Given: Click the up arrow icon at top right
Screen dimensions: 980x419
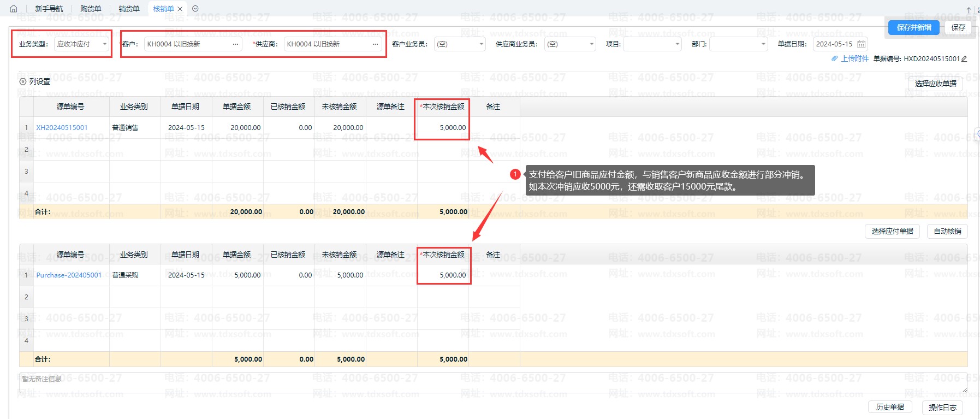Looking at the screenshot, I should 969,10.
